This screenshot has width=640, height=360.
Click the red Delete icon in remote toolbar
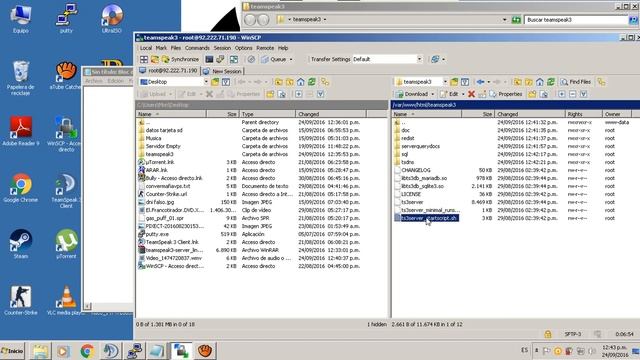point(471,94)
